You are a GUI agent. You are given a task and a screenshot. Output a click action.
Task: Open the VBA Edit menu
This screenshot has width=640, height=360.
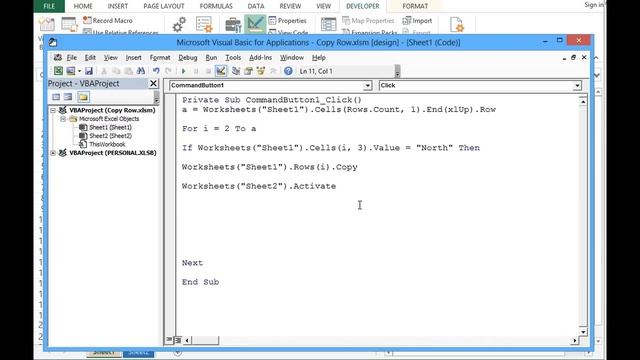[x=90, y=58]
